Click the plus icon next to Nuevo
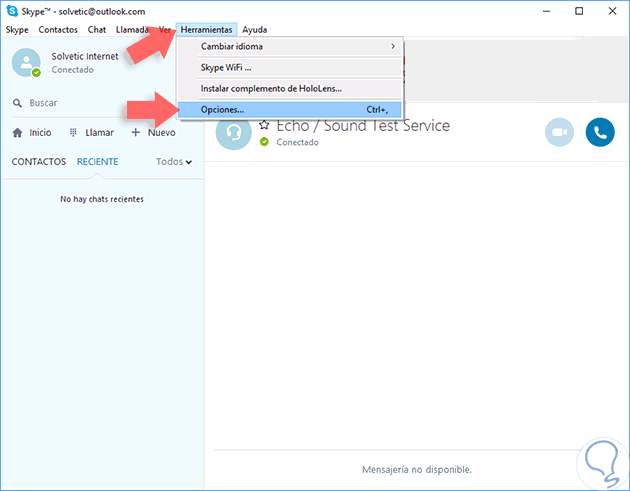 point(136,132)
